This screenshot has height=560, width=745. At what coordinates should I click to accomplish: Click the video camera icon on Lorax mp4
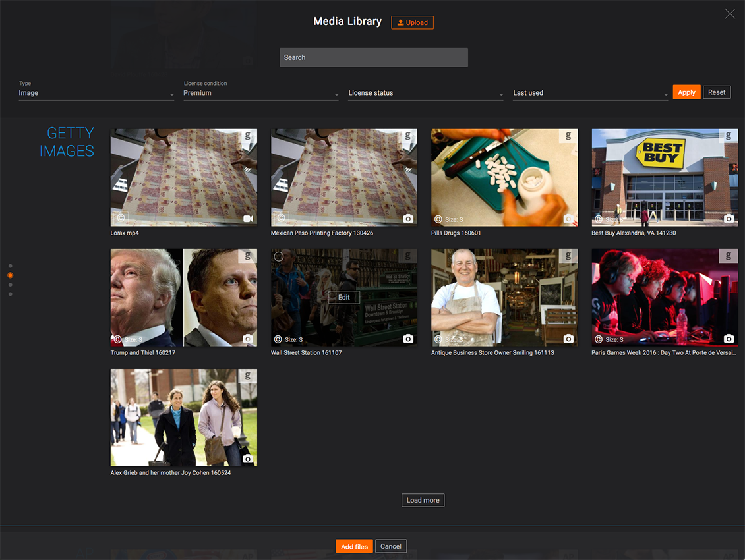(248, 219)
